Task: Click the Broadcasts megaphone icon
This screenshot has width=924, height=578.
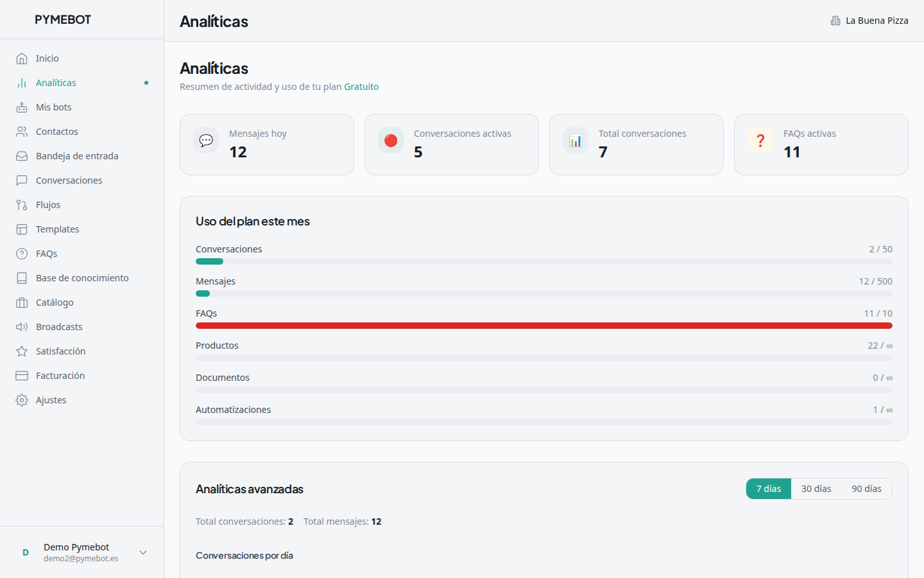Action: [22, 326]
